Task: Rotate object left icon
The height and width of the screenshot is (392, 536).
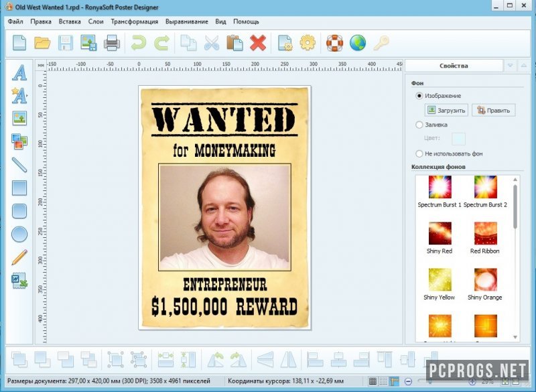Action: pos(216,360)
